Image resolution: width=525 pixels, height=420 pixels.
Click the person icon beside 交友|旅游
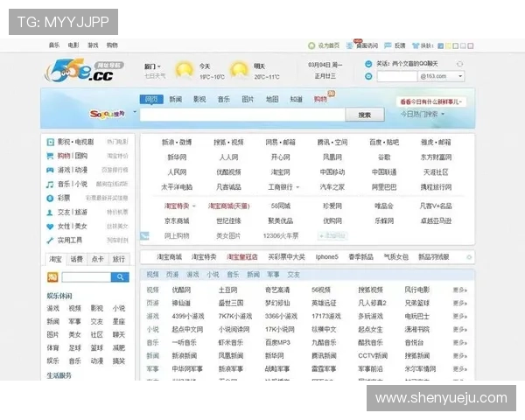pyautogui.click(x=50, y=213)
